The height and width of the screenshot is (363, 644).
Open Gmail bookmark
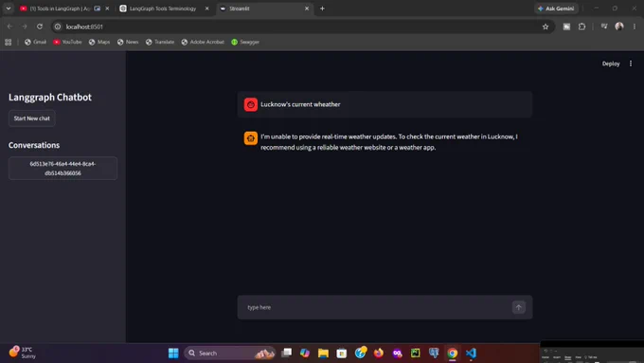click(35, 42)
